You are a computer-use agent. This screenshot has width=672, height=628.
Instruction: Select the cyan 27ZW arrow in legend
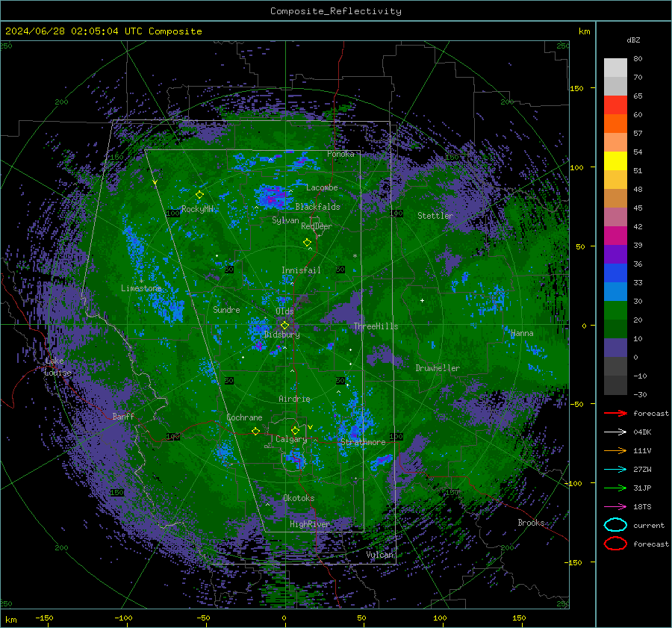(615, 470)
